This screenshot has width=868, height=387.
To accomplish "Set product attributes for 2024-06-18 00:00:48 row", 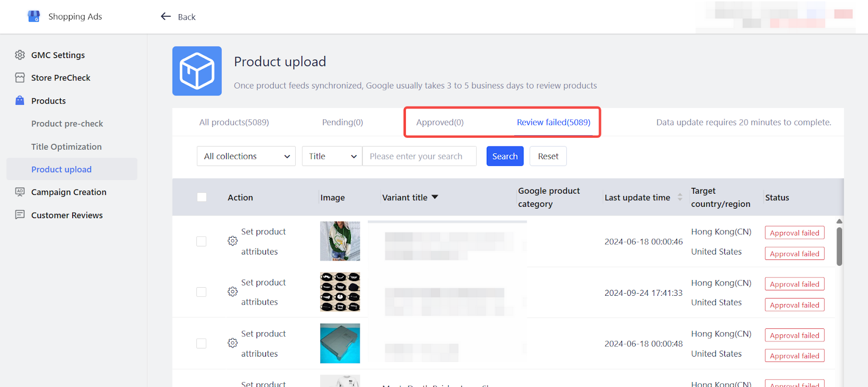I will coord(263,343).
